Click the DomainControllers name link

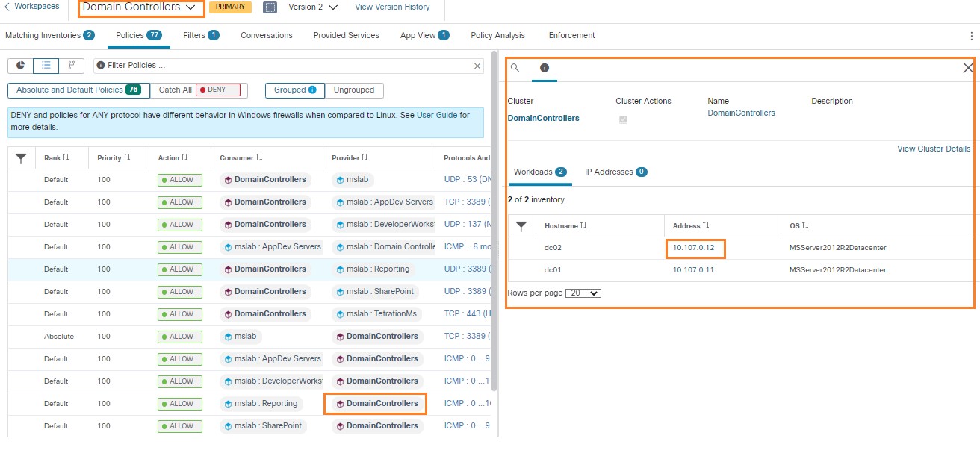741,113
